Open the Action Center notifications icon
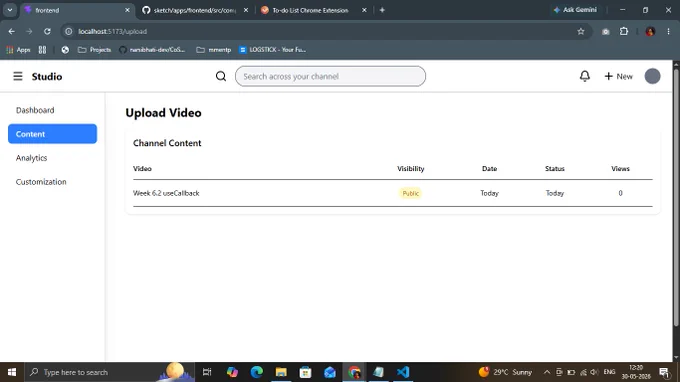This screenshot has width=680, height=382. pos(664,372)
